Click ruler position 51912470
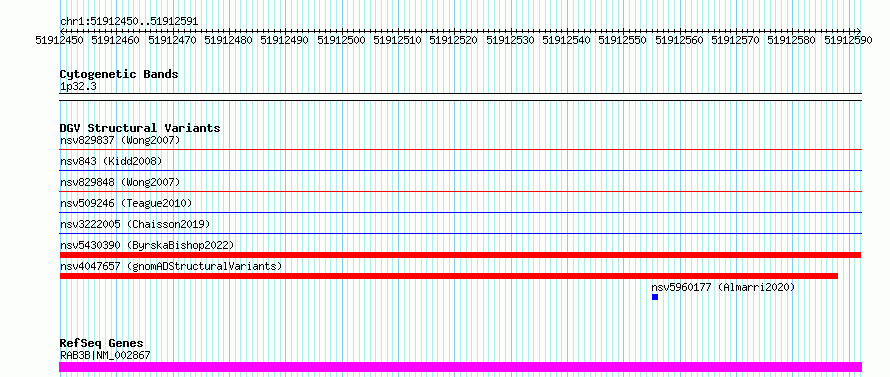Viewport: 890px width, 377px height. [x=173, y=40]
